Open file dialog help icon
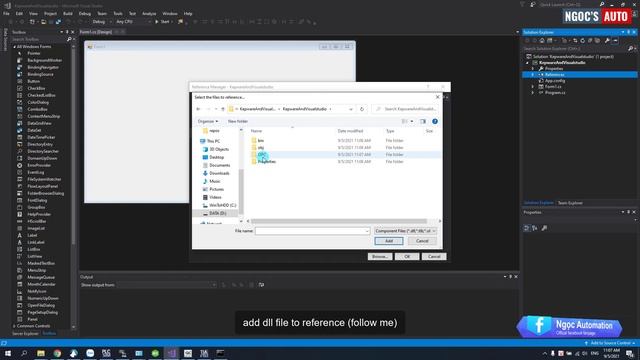The width and height of the screenshot is (640, 360). click(435, 121)
